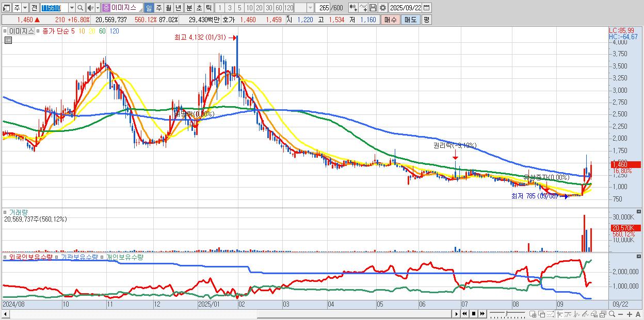Select the 주 weekly period tab
Image resolution: width=644 pixels, height=320 pixels.
tap(158, 8)
